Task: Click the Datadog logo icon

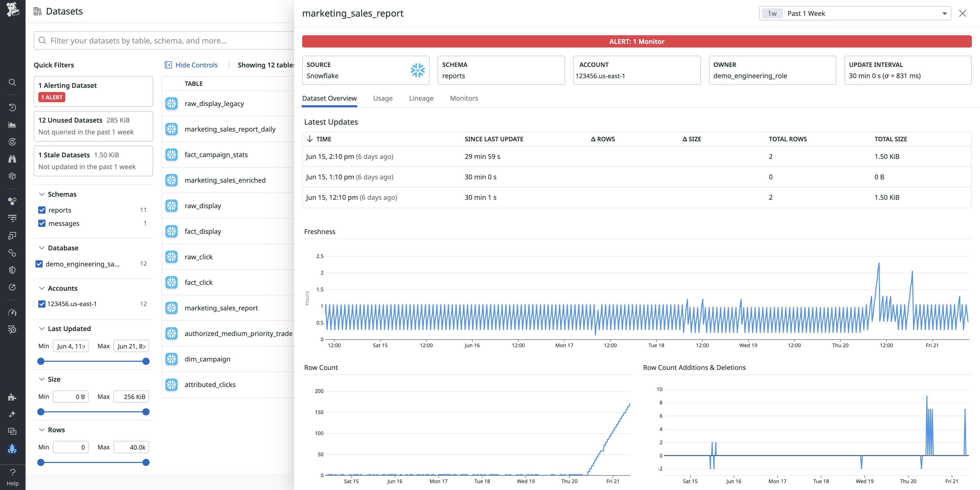Action: (x=13, y=9)
